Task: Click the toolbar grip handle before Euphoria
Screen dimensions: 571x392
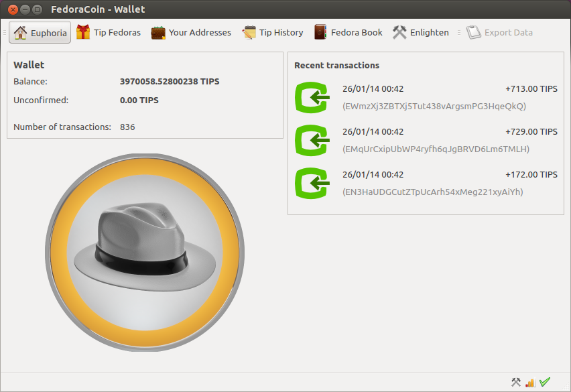Action: [x=5, y=33]
